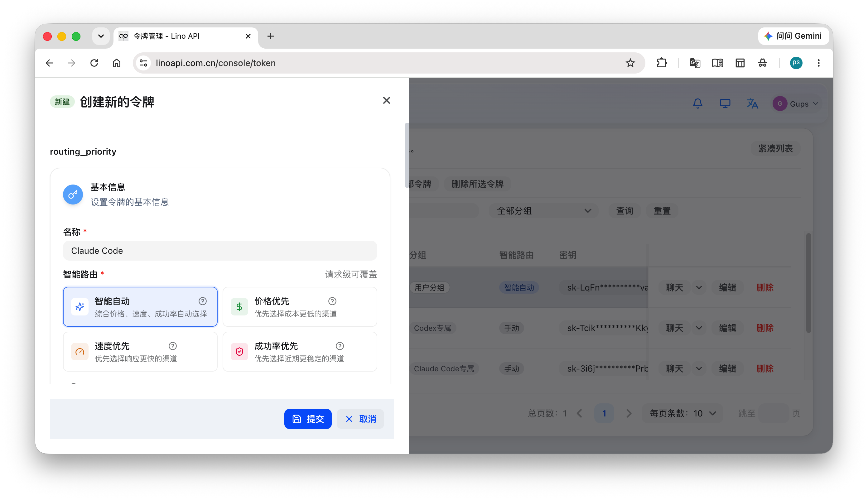This screenshot has width=868, height=500.
Task: Open the Chrome three-dot menu
Action: click(818, 63)
